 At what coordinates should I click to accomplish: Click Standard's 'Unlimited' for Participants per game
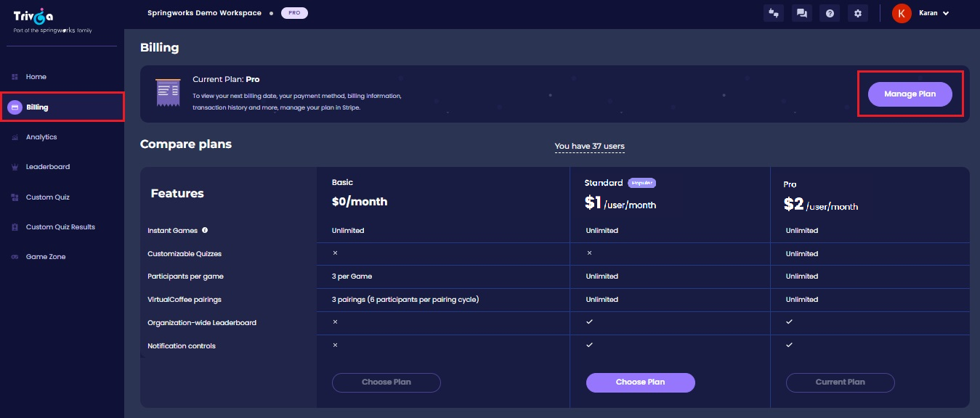(602, 276)
